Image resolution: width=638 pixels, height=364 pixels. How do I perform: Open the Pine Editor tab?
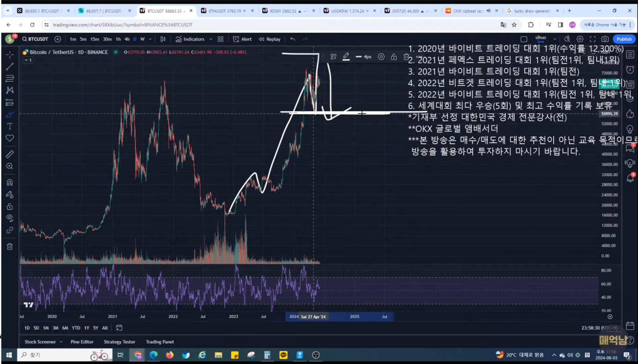point(82,342)
